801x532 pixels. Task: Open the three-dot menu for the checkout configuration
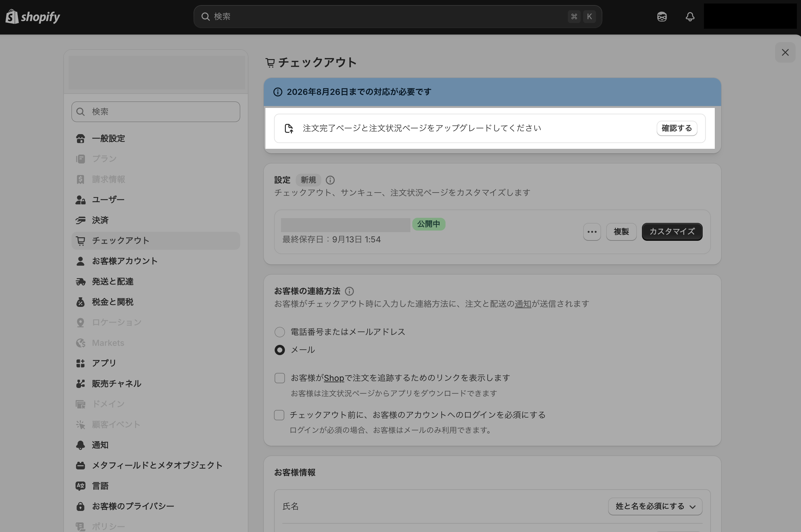(x=592, y=232)
